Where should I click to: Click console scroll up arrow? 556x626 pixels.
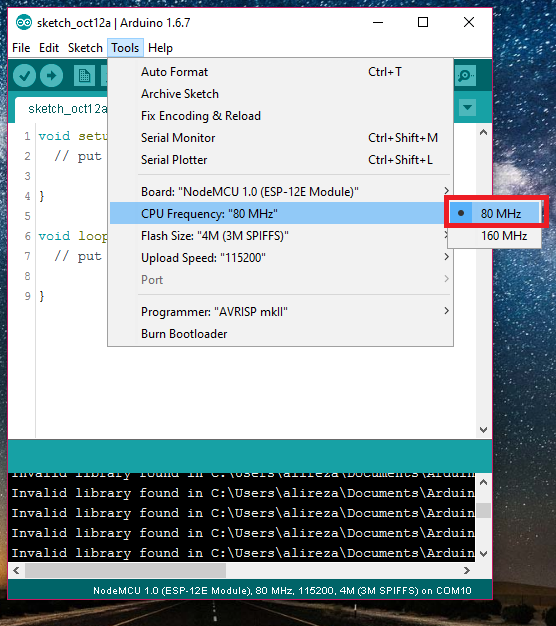pos(483,482)
